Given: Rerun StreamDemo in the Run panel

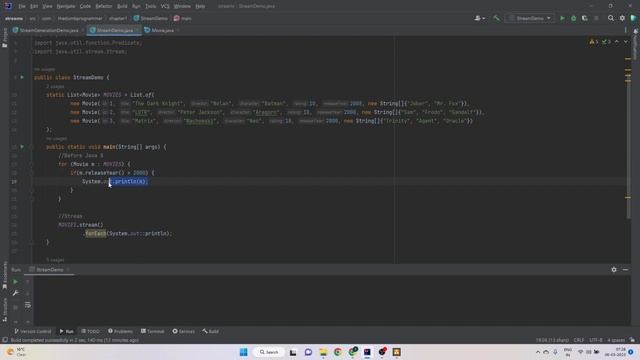Looking at the screenshot, I should pos(16,282).
